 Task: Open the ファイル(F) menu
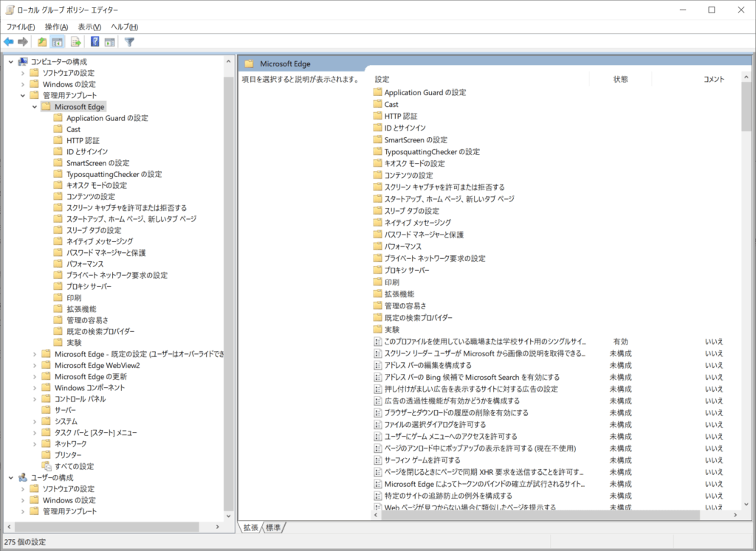(x=20, y=27)
